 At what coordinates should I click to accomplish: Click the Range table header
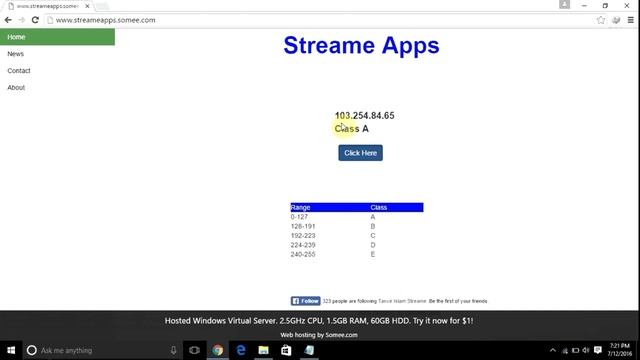pyautogui.click(x=300, y=207)
